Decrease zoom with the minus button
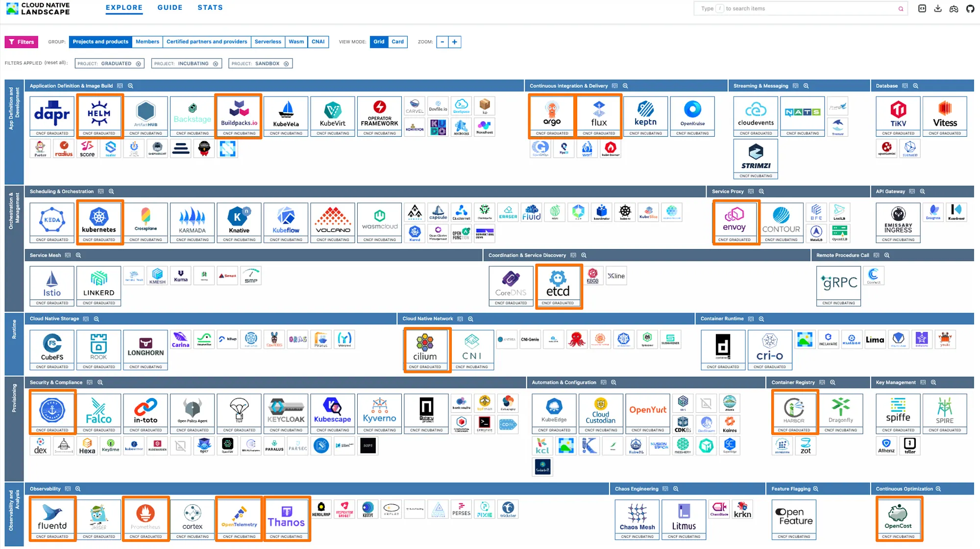Image resolution: width=980 pixels, height=549 pixels. point(442,42)
